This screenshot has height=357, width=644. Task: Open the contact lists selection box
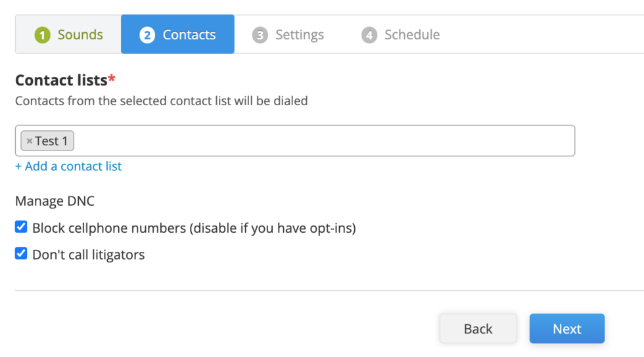pyautogui.click(x=295, y=141)
